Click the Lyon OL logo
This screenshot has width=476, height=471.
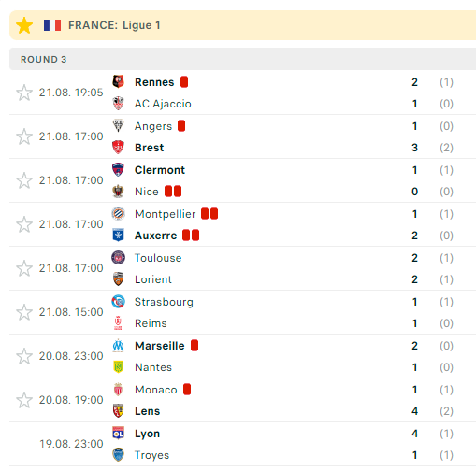click(118, 434)
